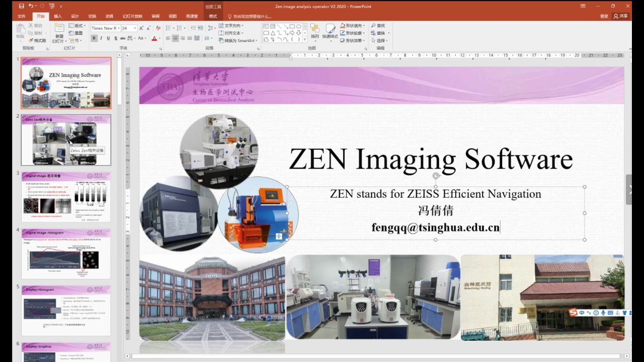
Task: Switch to the Insert (插入) tab
Action: click(58, 16)
